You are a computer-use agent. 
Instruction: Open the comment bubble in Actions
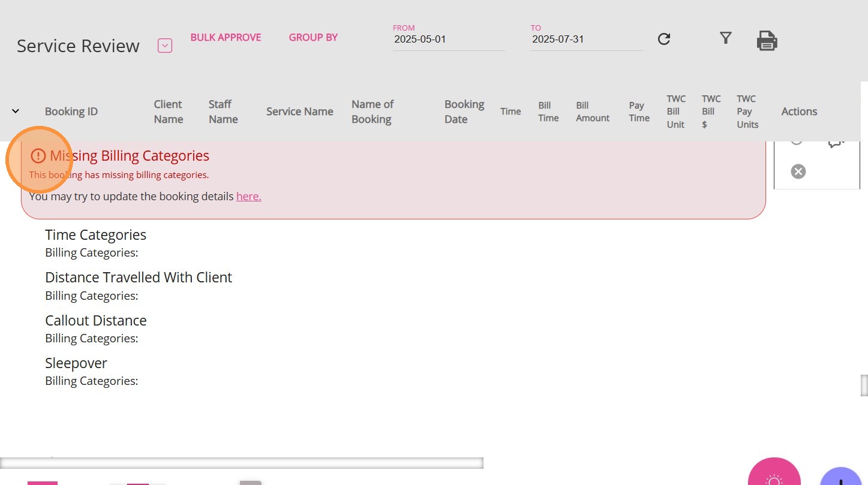pyautogui.click(x=836, y=143)
